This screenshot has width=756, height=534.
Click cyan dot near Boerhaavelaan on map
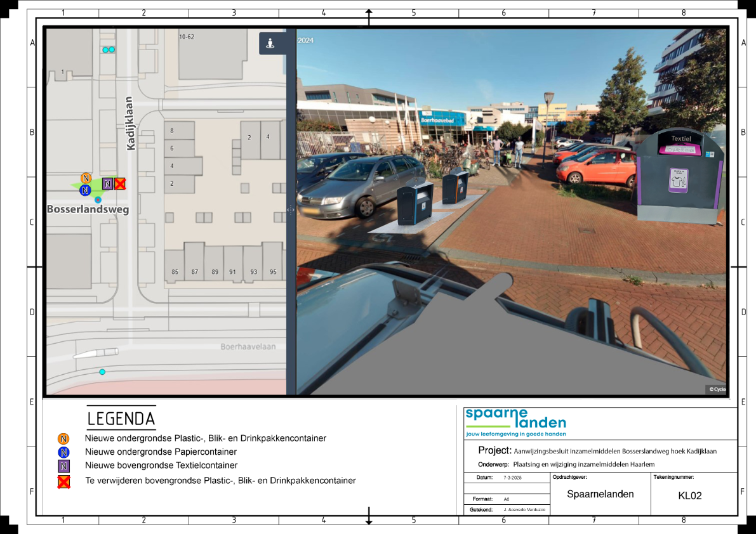point(102,372)
